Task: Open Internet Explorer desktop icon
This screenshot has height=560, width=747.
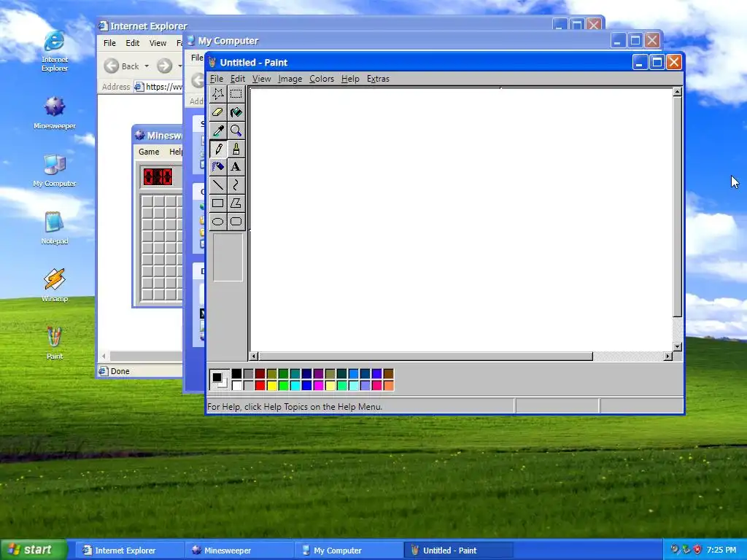Action: coord(54,50)
